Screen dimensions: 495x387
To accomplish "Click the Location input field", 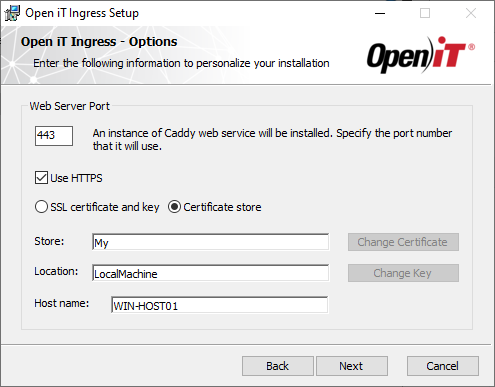I will pyautogui.click(x=210, y=273).
